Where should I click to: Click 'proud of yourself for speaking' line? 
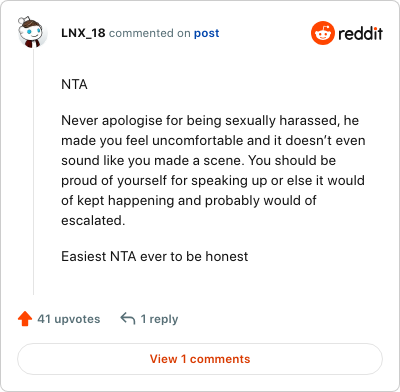pos(213,181)
